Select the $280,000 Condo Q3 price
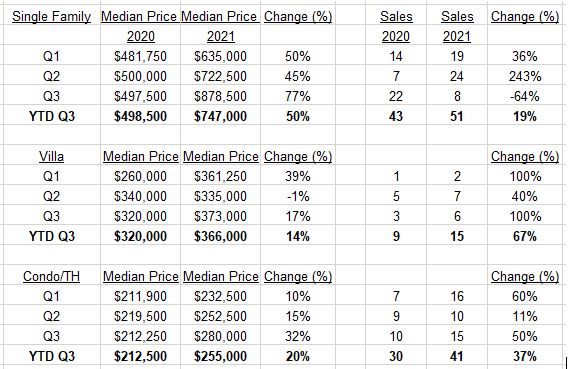Viewport: 569px width, 369px height. [x=220, y=336]
